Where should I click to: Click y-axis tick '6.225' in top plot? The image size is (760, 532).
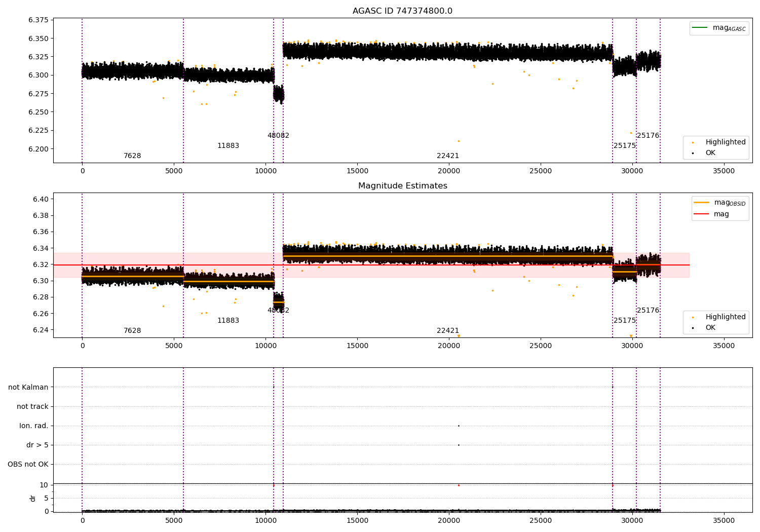point(39,130)
